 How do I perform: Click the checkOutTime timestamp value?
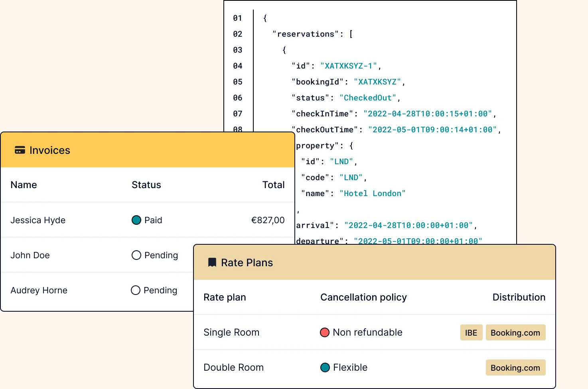point(432,130)
